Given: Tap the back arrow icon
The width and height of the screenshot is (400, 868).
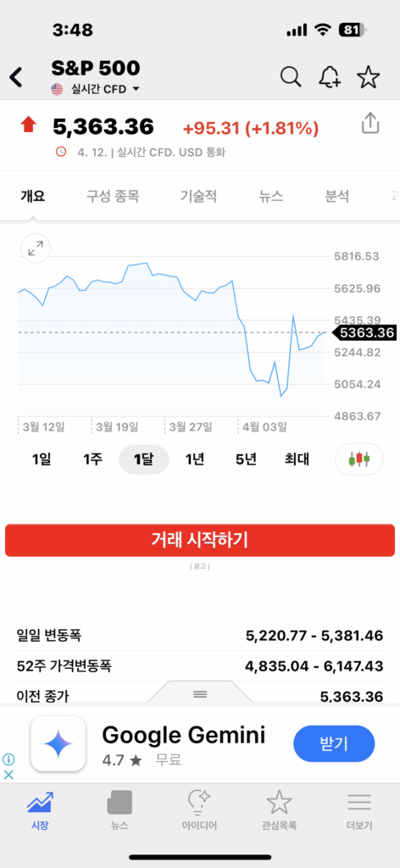Looking at the screenshot, I should click(16, 77).
